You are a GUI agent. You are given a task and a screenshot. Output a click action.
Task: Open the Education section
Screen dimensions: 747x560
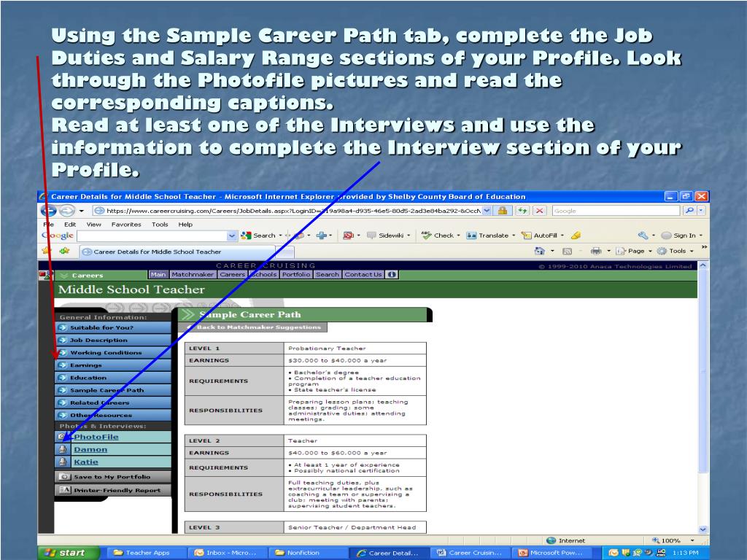113,378
